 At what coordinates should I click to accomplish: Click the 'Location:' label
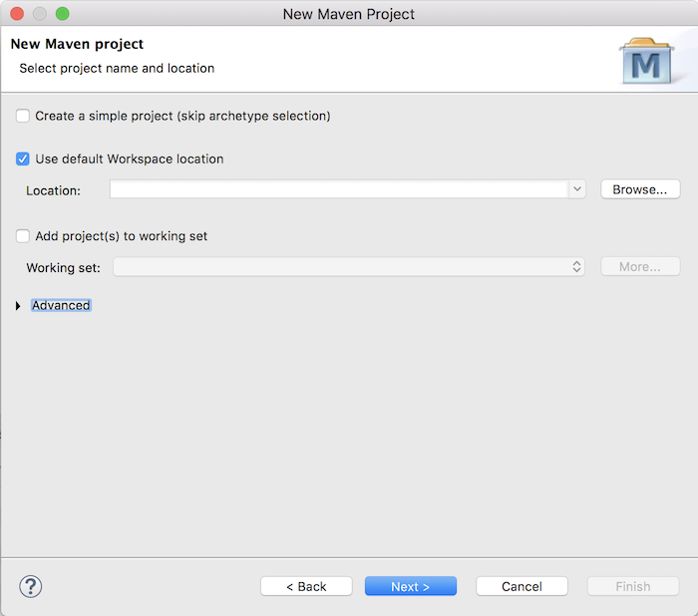(54, 190)
